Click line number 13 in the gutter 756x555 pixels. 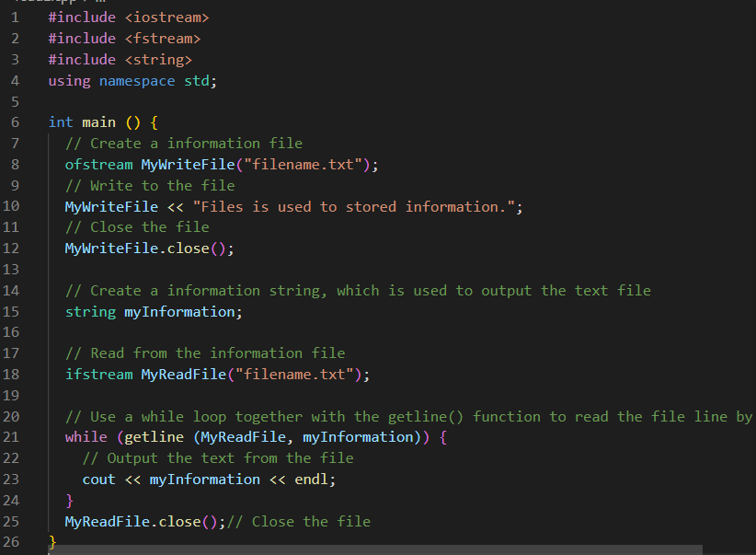coord(11,270)
